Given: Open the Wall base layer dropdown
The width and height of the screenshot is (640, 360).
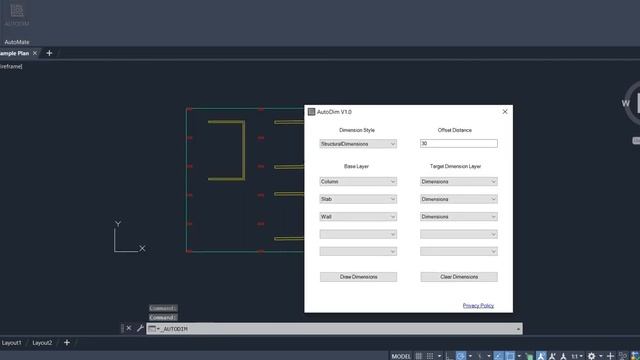Looking at the screenshot, I should pyautogui.click(x=358, y=217).
